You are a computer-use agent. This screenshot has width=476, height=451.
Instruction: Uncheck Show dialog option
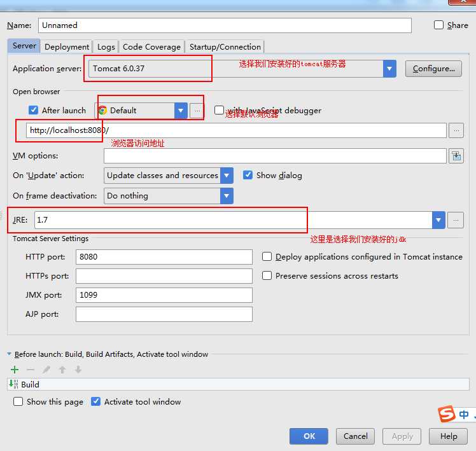tap(248, 175)
